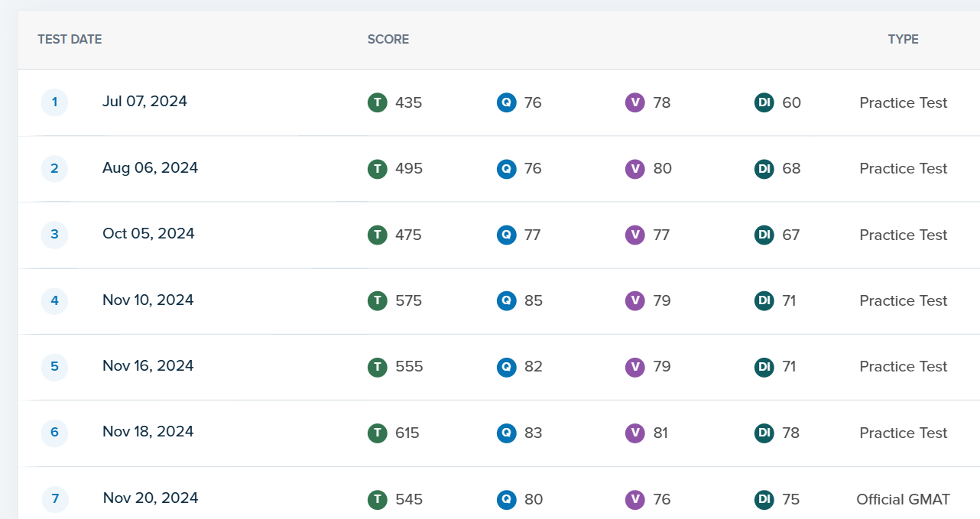
Task: Click the DI icon beside score 60
Action: (x=764, y=102)
